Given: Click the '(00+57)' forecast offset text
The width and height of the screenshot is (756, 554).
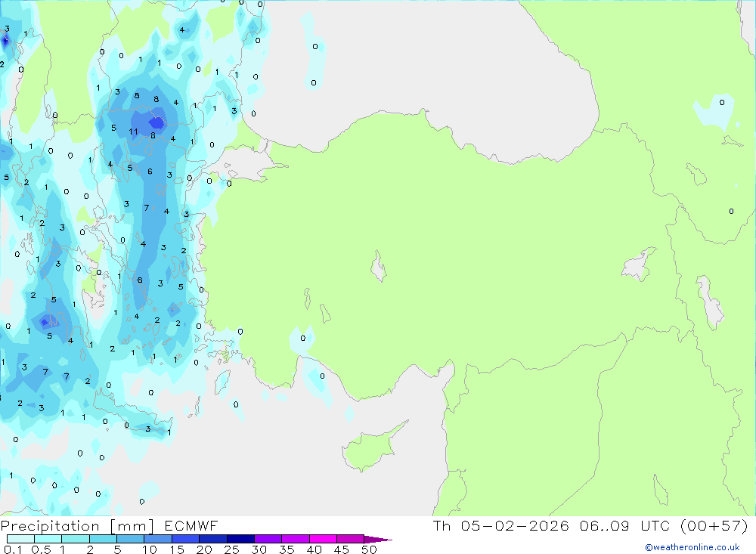Looking at the screenshot, I should point(714,526).
